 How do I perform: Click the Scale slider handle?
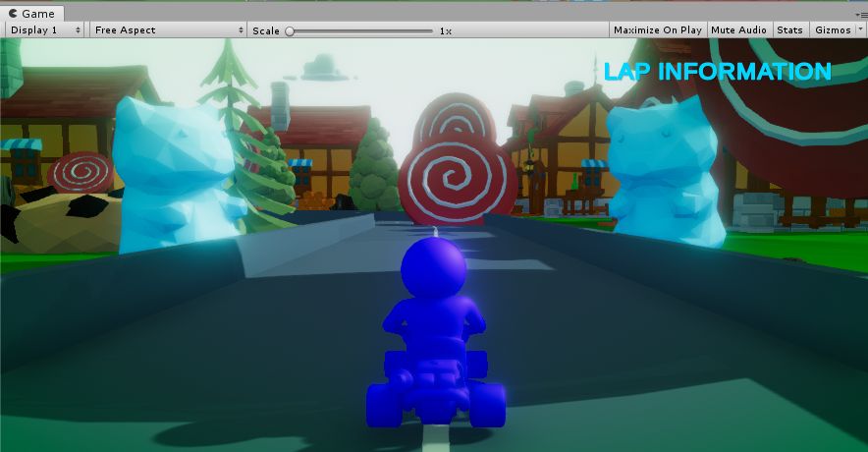[x=290, y=31]
